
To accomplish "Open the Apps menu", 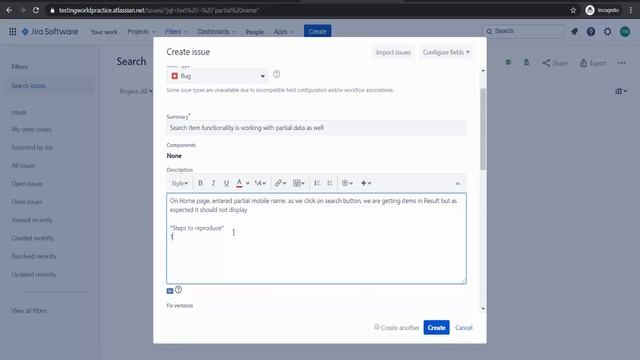I will [283, 31].
